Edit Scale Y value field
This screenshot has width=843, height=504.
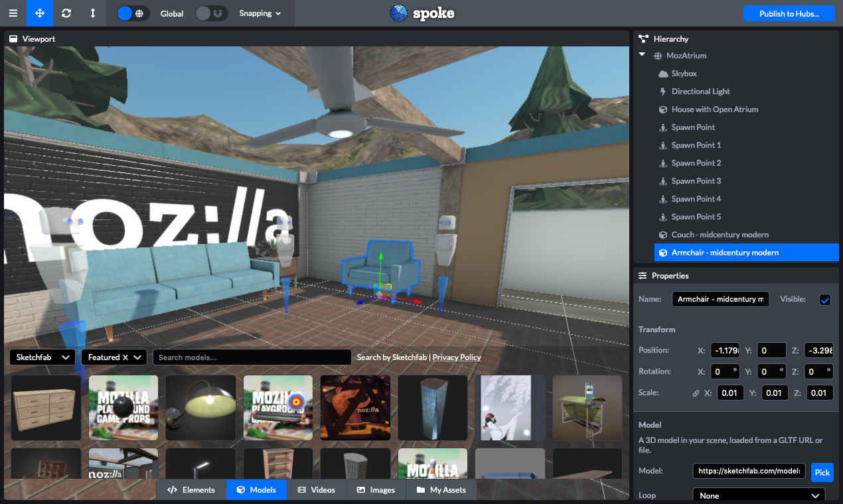coord(774,393)
